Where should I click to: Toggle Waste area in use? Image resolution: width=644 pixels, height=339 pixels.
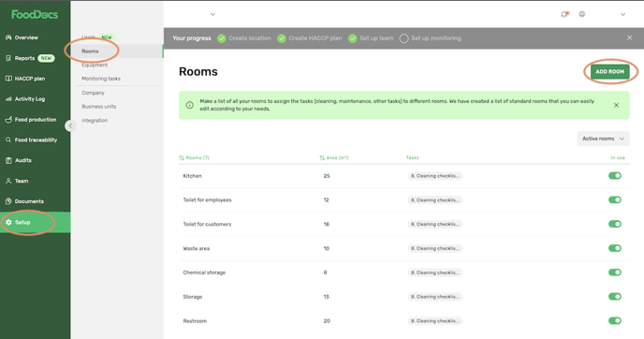click(x=615, y=248)
